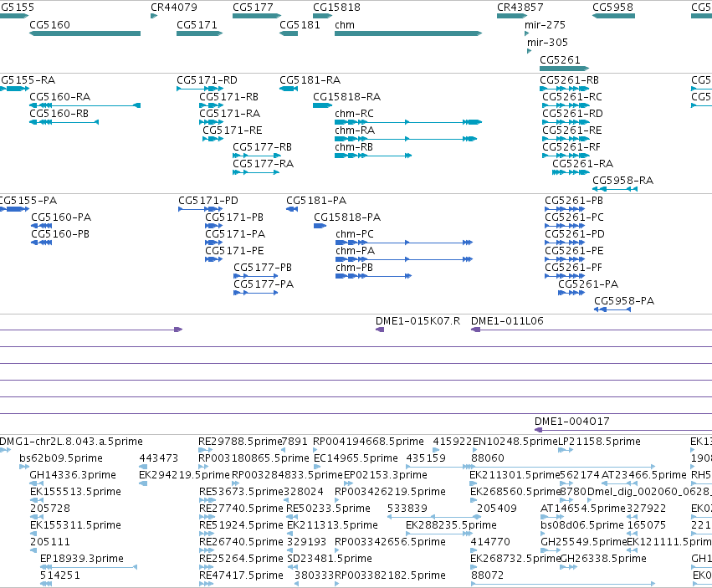Select BAC clone DME1-004O17
This screenshot has width=712, height=588.
click(623, 430)
